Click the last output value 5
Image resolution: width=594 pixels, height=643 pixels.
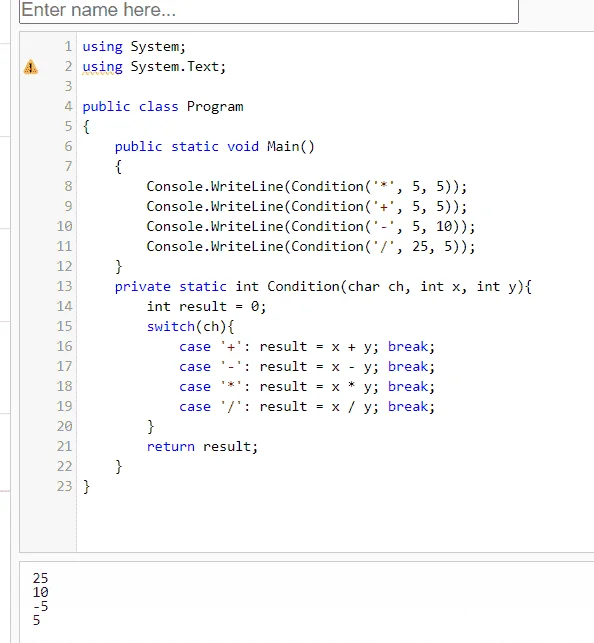[x=36, y=620]
